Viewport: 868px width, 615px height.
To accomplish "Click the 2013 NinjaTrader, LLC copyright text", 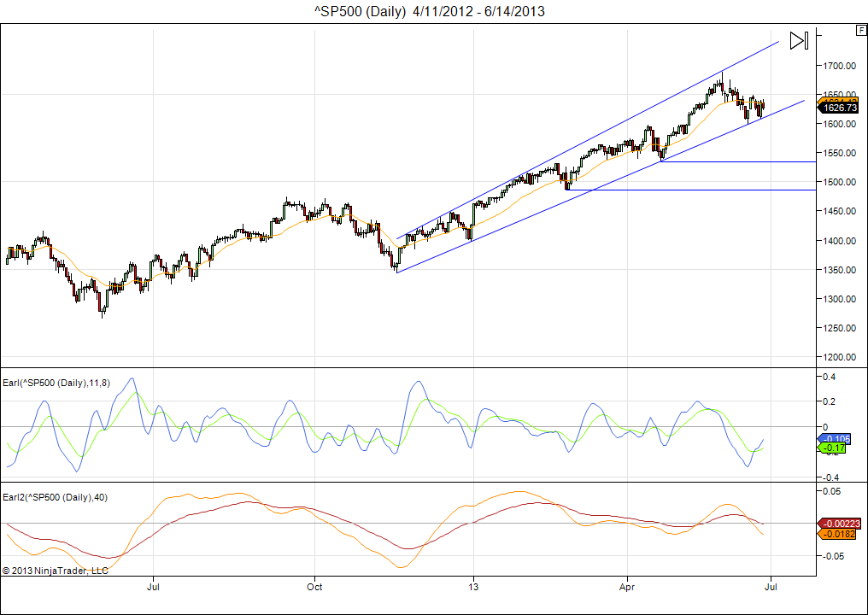I will coord(55,570).
